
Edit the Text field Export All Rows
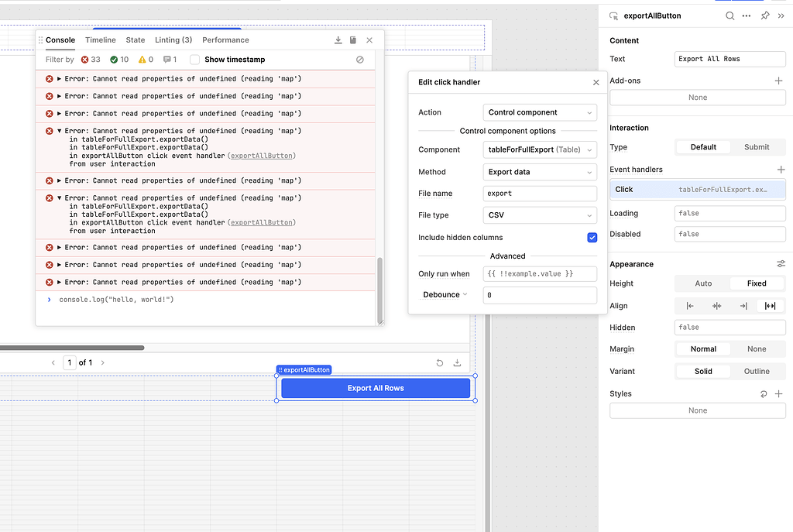click(729, 59)
